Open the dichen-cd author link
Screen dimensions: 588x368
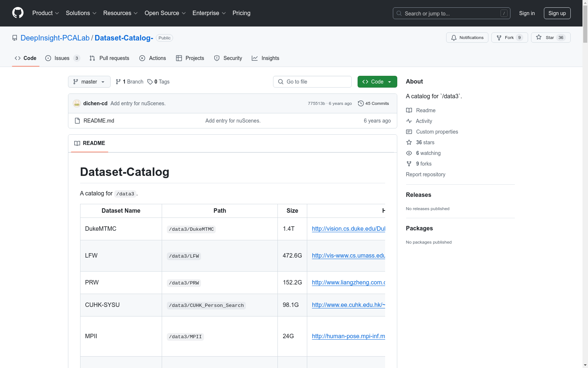tap(96, 103)
